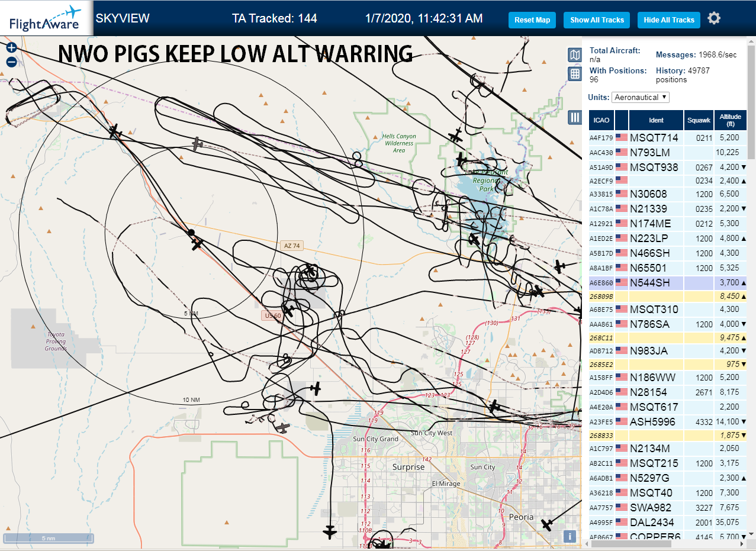Sort the table by Ident column header
Screen dimensions: 756x551
coord(656,120)
